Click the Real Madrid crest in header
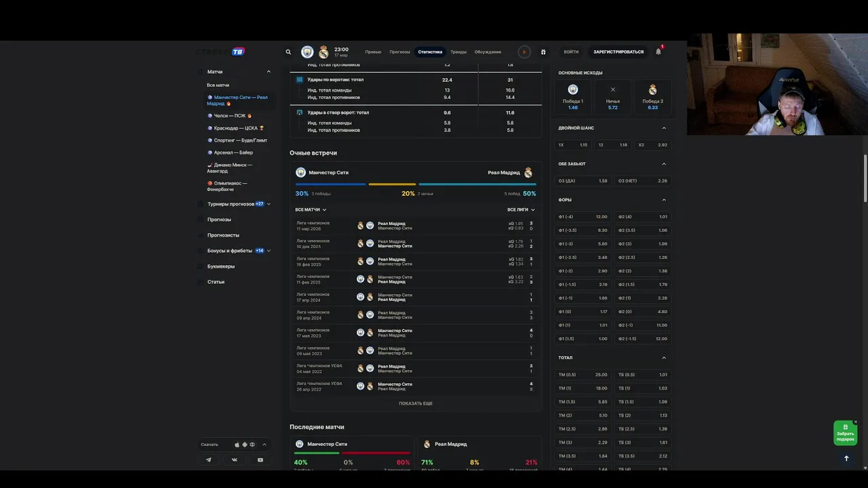 323,52
